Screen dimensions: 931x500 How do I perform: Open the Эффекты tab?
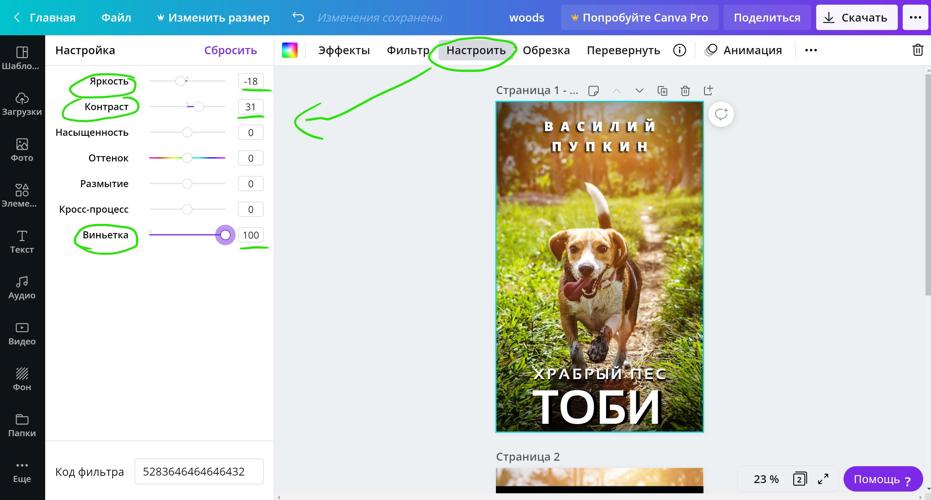pos(344,50)
